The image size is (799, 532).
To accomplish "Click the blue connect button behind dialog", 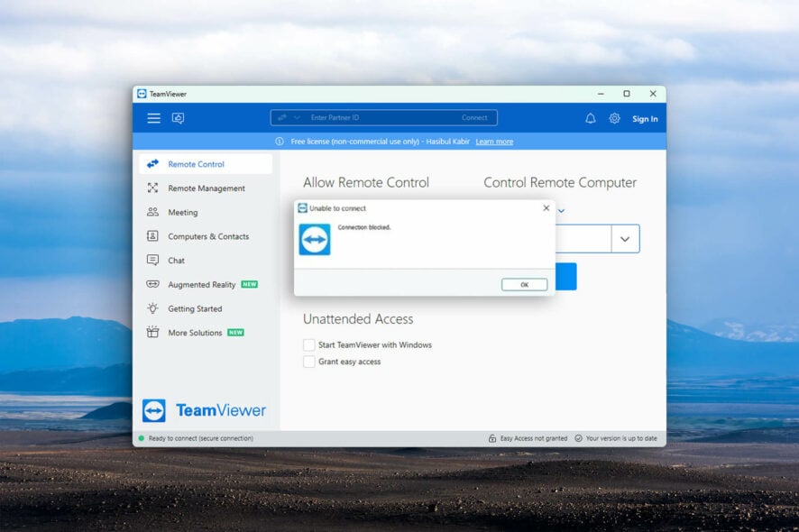I will pos(566,277).
